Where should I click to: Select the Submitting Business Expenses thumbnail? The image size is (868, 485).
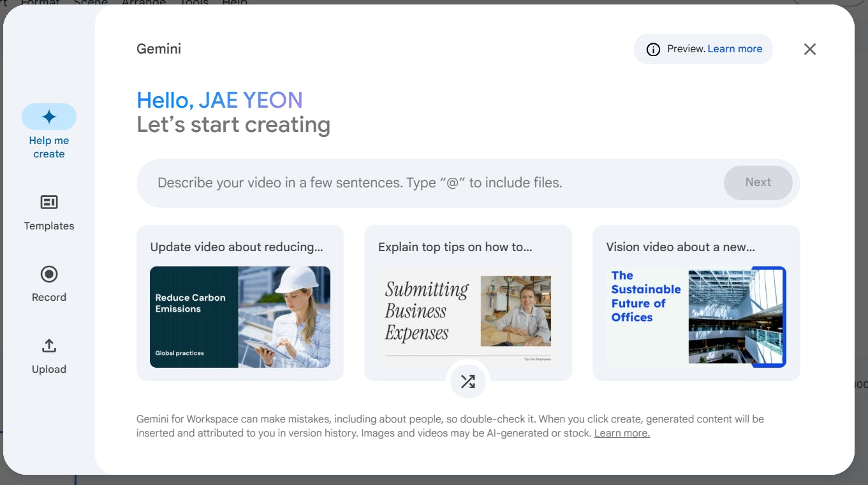tap(468, 317)
